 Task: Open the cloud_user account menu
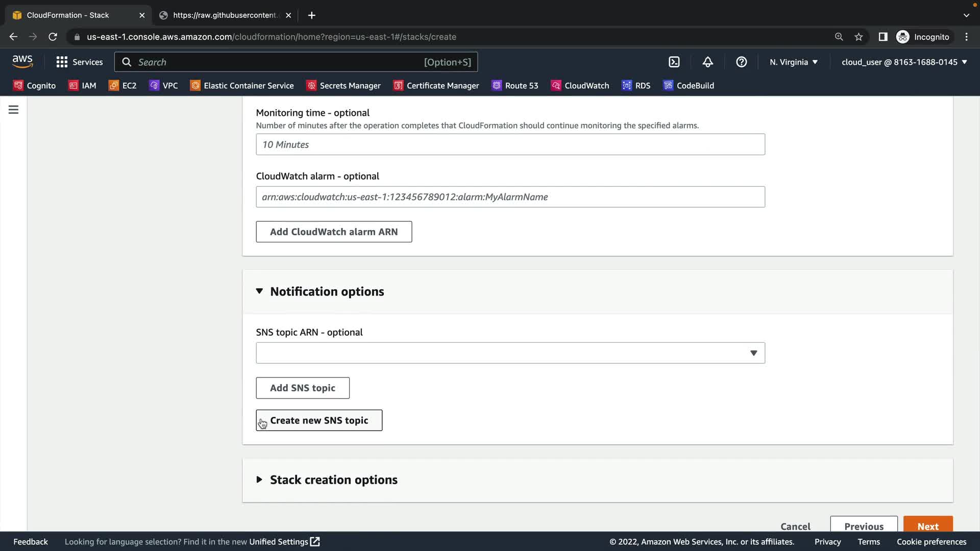[x=904, y=62]
